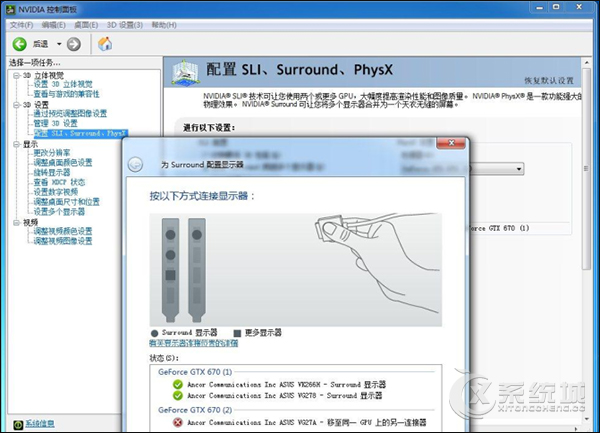Screen dimensions: 600x433
Task: Select 调整视频图像设置 task
Action: click(63, 241)
